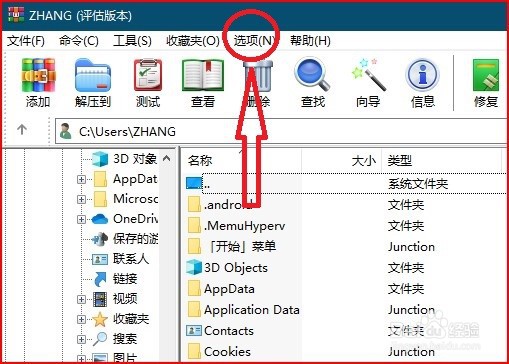Select the Contacts folder row

tap(345, 331)
